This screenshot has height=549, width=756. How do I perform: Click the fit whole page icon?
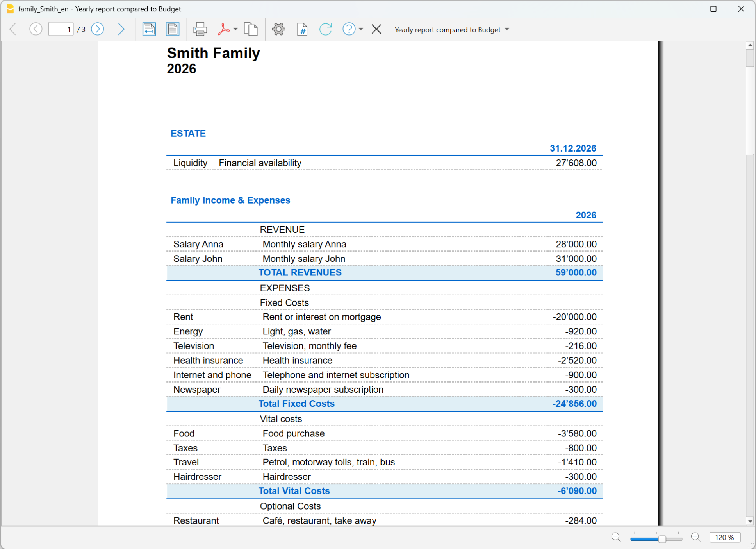click(172, 29)
